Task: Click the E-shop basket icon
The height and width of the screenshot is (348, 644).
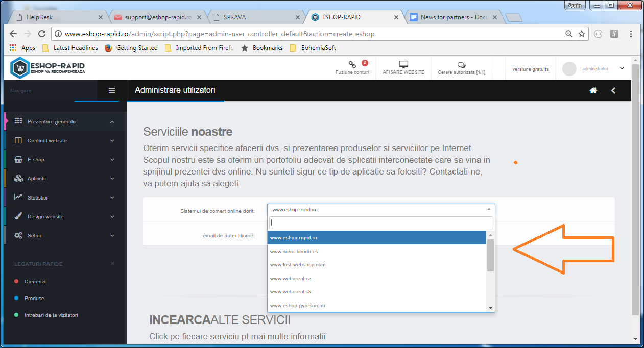Action: pos(18,159)
